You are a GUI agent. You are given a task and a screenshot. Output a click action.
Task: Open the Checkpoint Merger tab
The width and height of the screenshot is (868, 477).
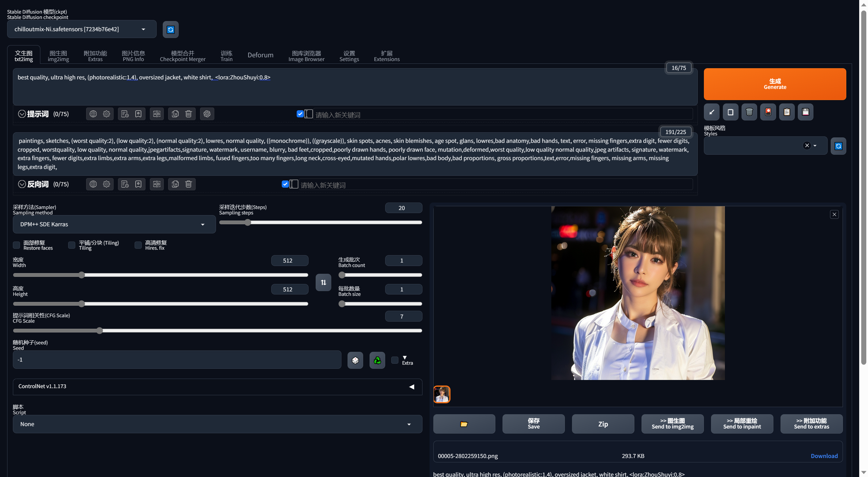(182, 56)
